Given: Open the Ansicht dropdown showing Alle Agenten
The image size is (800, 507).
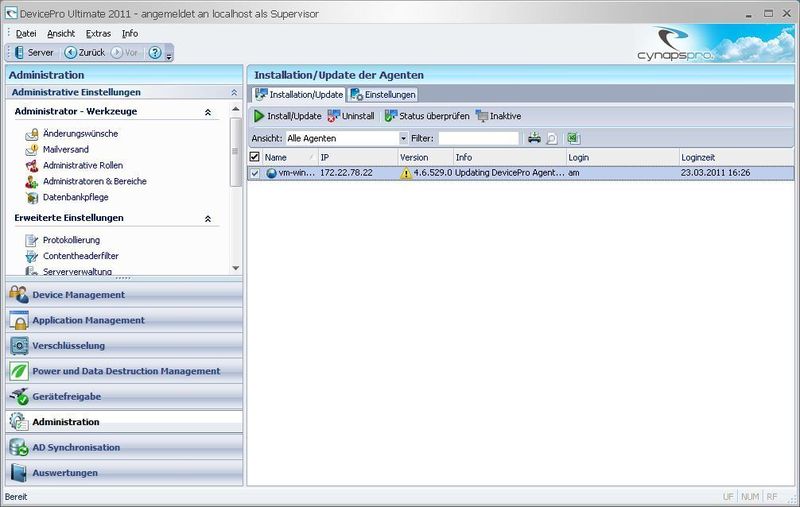Looking at the screenshot, I should [x=403, y=138].
